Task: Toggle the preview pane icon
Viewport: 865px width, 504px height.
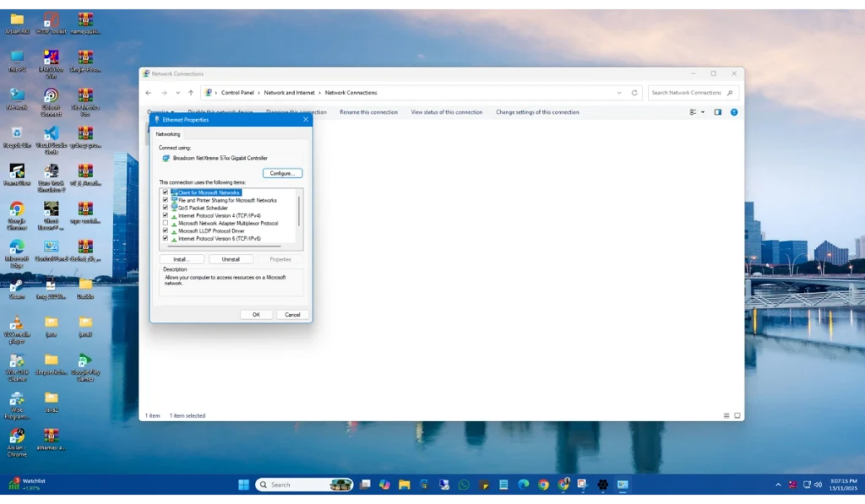Action: (718, 111)
